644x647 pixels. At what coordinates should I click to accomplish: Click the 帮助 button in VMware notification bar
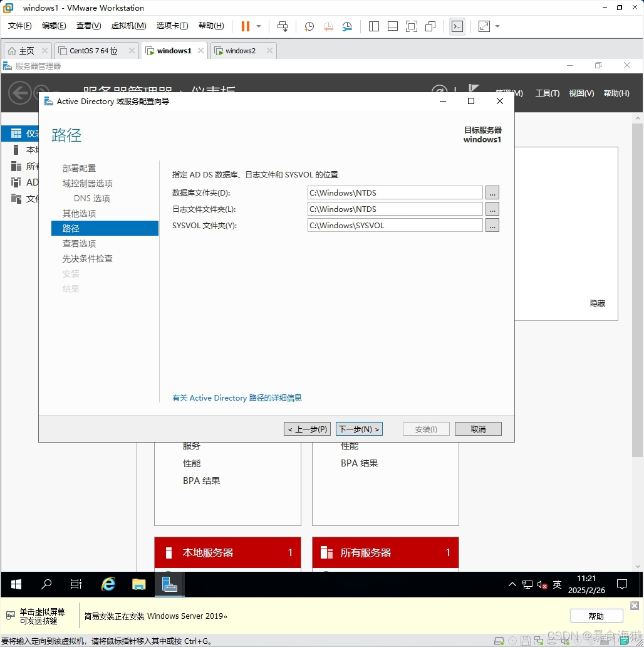tap(596, 616)
